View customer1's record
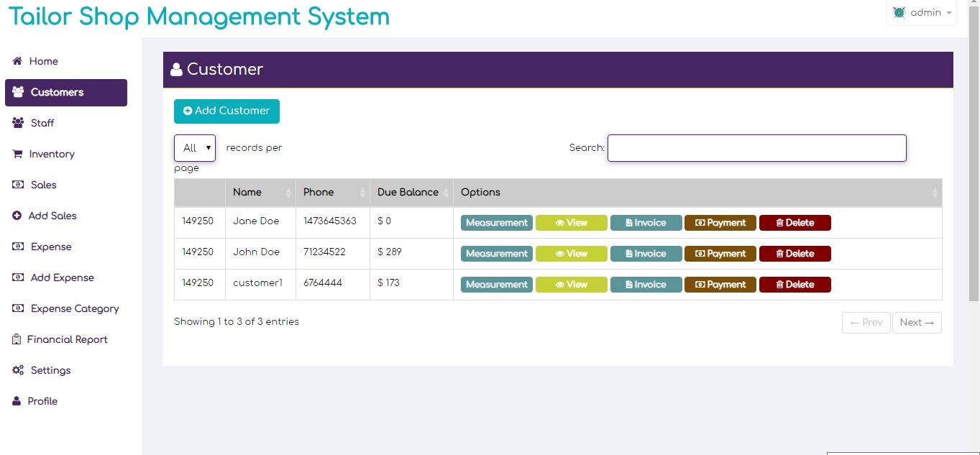Image resolution: width=980 pixels, height=455 pixels. coord(572,285)
